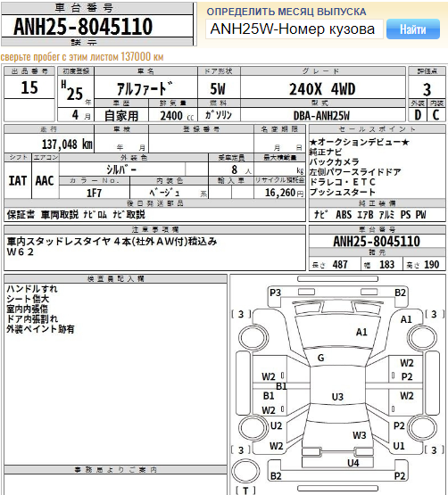
Task: Click the large ANH25-8045110 chassis number heading at top
Action: point(83,26)
